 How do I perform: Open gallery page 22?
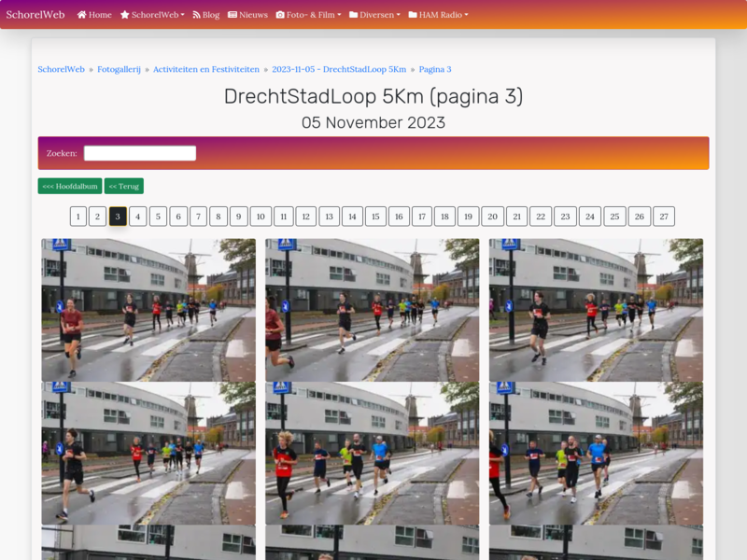541,217
